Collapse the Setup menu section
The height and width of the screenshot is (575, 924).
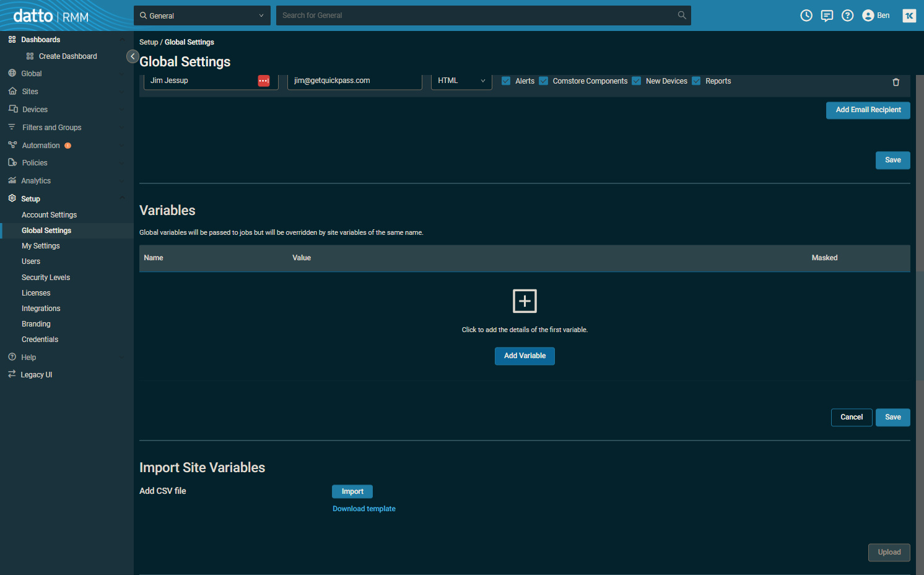pos(122,198)
